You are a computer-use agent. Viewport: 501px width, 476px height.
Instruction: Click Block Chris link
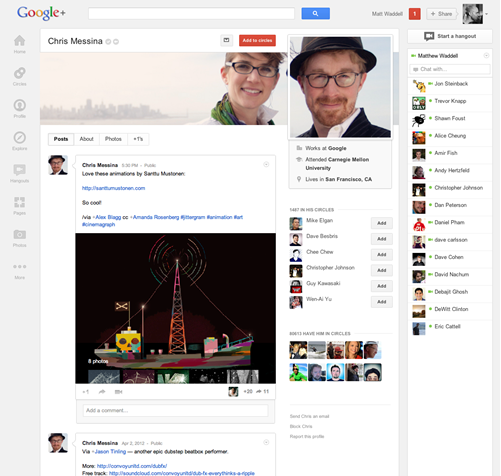[x=301, y=426]
